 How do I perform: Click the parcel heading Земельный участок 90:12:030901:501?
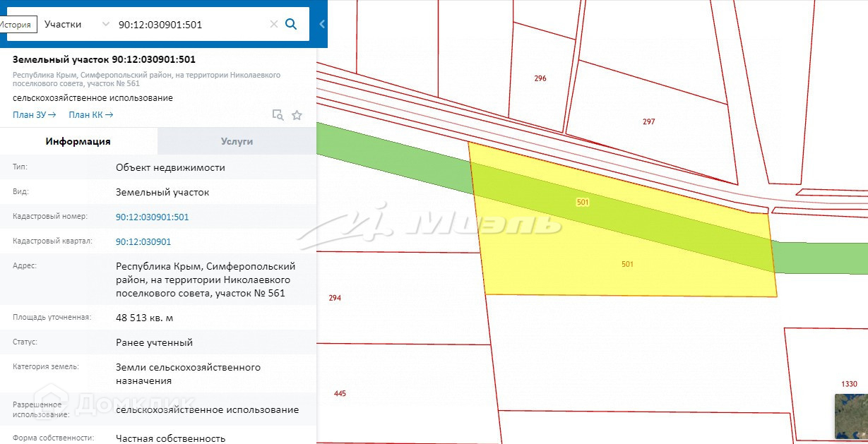pyautogui.click(x=104, y=59)
